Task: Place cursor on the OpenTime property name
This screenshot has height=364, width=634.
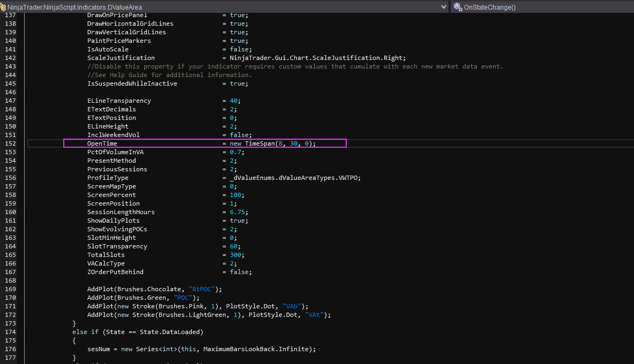Action: [102, 143]
